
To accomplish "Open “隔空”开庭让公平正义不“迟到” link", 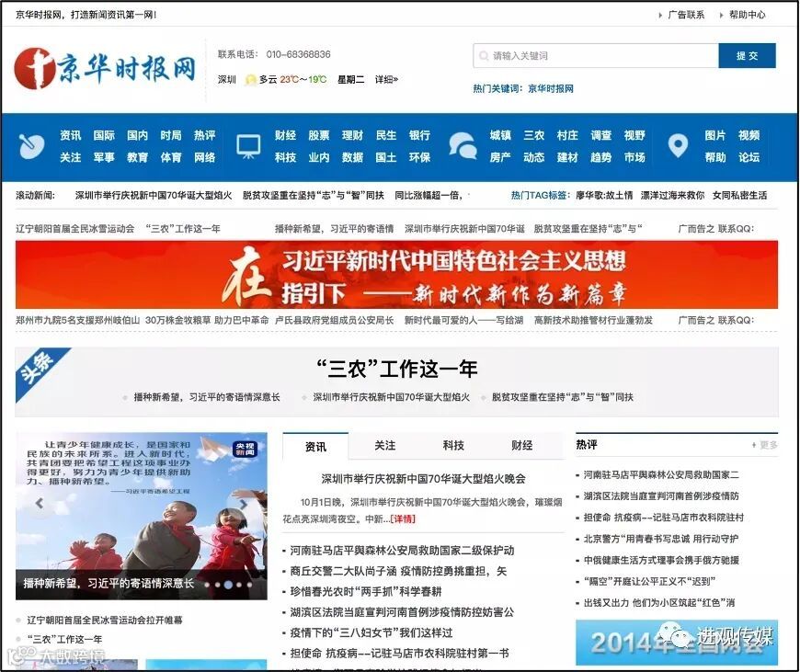I will point(649,582).
